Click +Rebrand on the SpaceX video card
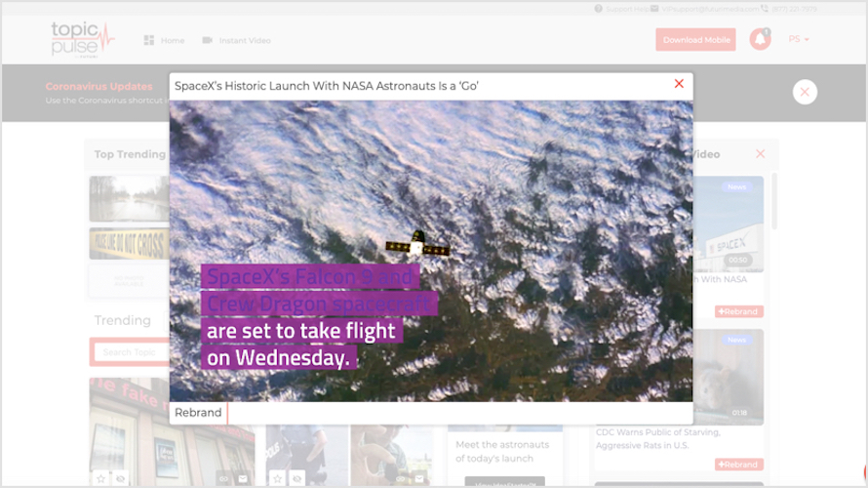 [x=738, y=311]
